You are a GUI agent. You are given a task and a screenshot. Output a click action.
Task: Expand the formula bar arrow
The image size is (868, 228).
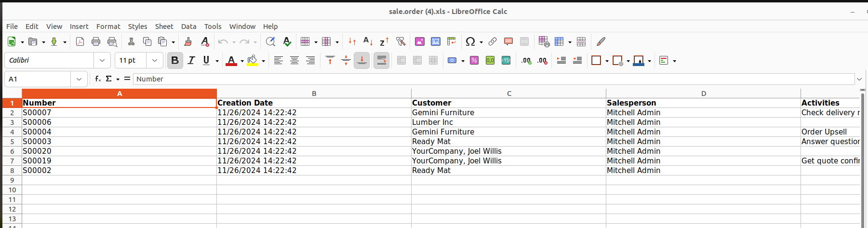pyautogui.click(x=859, y=79)
